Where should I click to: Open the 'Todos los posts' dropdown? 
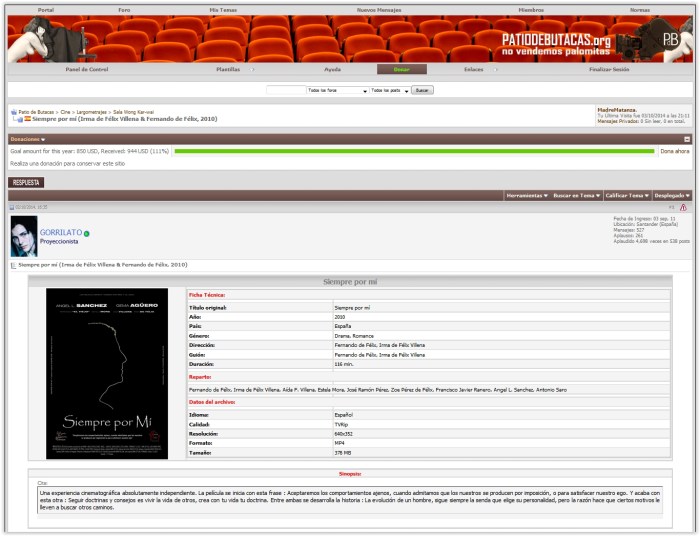tap(389, 91)
